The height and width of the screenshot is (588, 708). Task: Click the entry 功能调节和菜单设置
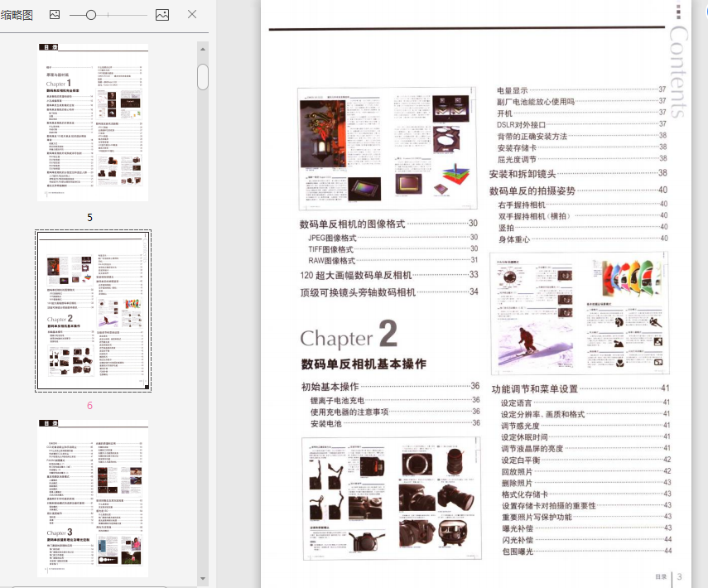tap(535, 389)
